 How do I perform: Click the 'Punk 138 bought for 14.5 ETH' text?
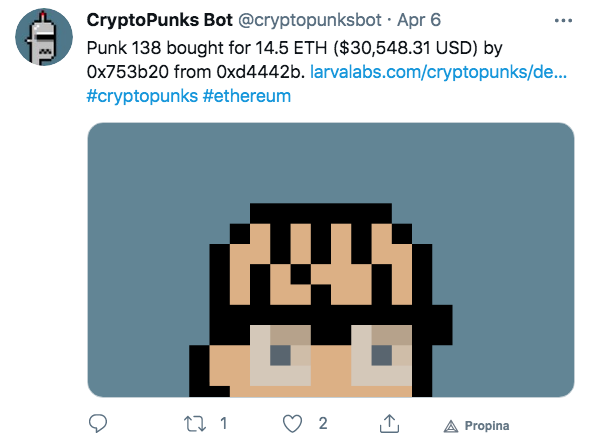click(207, 48)
